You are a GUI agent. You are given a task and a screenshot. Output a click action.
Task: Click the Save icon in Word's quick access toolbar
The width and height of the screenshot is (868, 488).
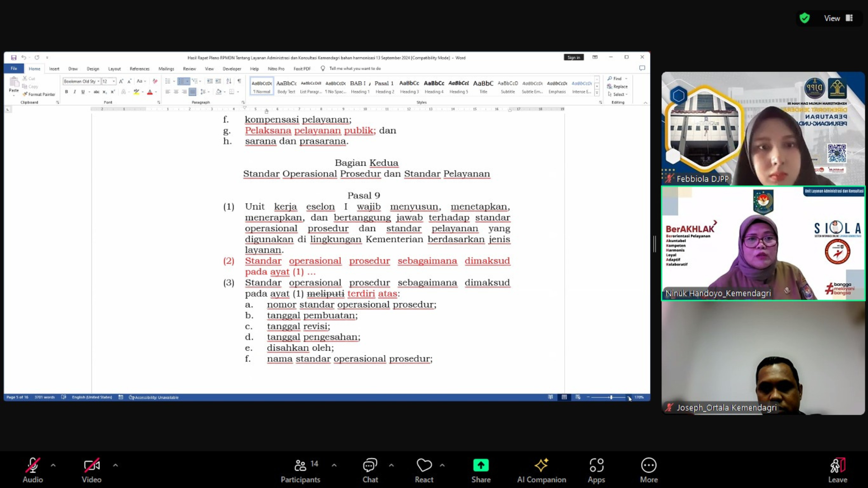[x=14, y=57]
